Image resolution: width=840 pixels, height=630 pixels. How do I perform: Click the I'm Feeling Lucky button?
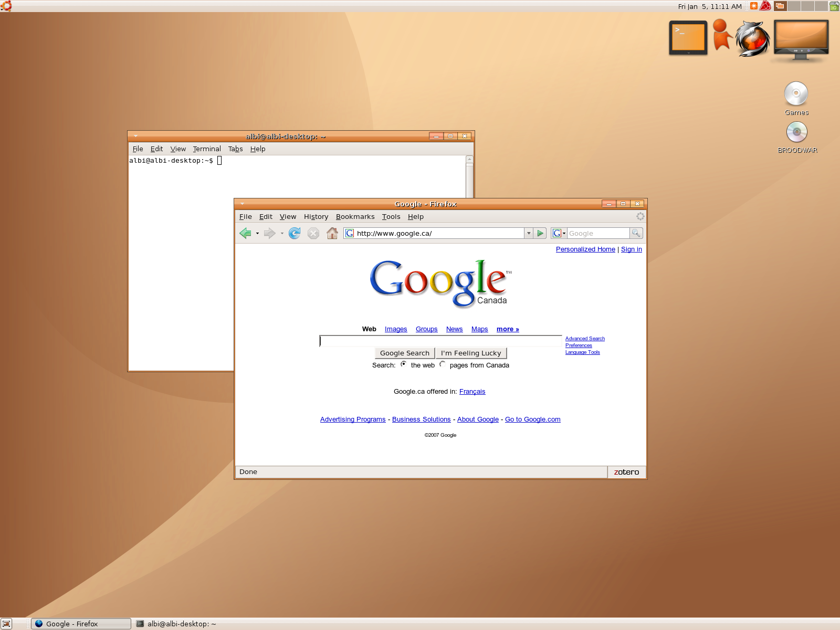pos(471,353)
